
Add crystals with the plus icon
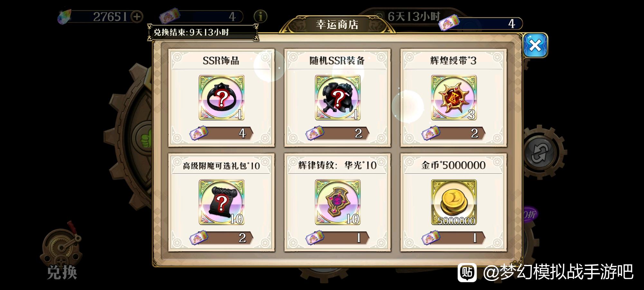coord(137,16)
